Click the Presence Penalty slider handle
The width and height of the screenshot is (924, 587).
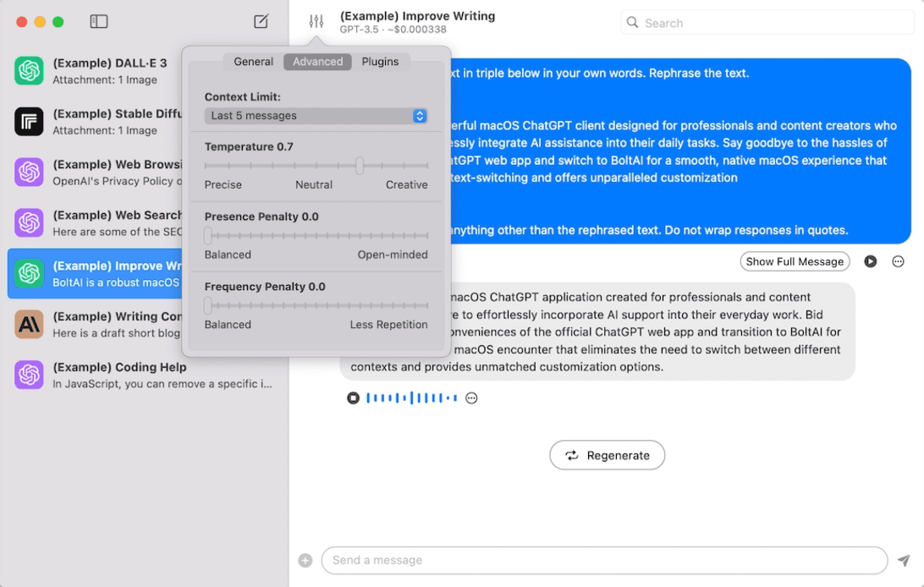pos(207,235)
